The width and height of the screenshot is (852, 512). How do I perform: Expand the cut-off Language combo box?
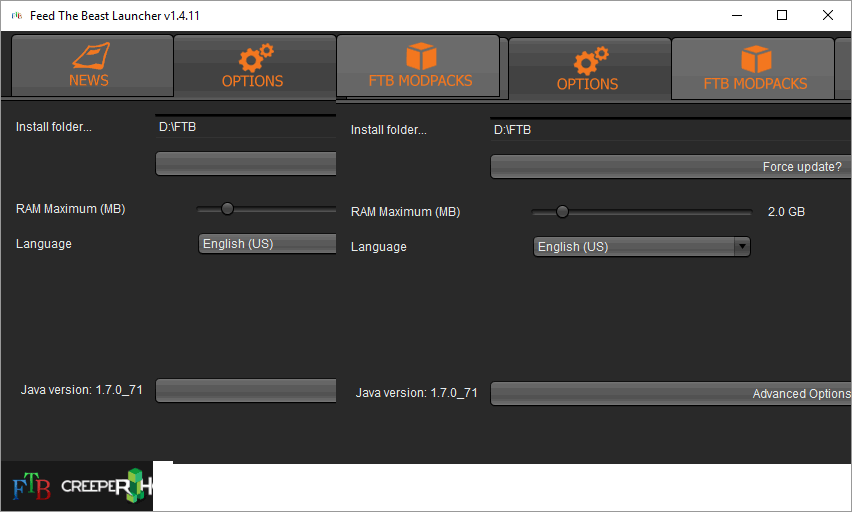tap(267, 243)
